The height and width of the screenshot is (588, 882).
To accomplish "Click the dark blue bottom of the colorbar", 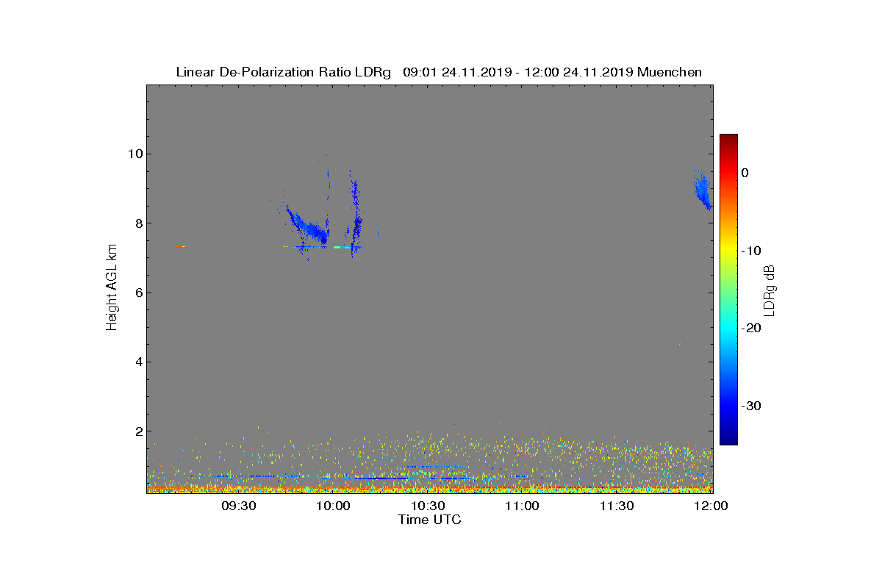I will point(728,439).
